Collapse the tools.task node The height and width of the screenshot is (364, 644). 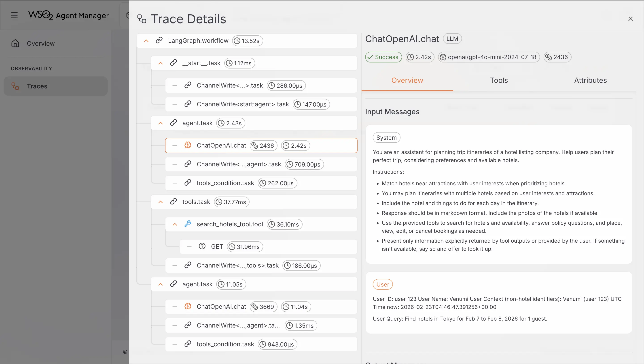[161, 202]
